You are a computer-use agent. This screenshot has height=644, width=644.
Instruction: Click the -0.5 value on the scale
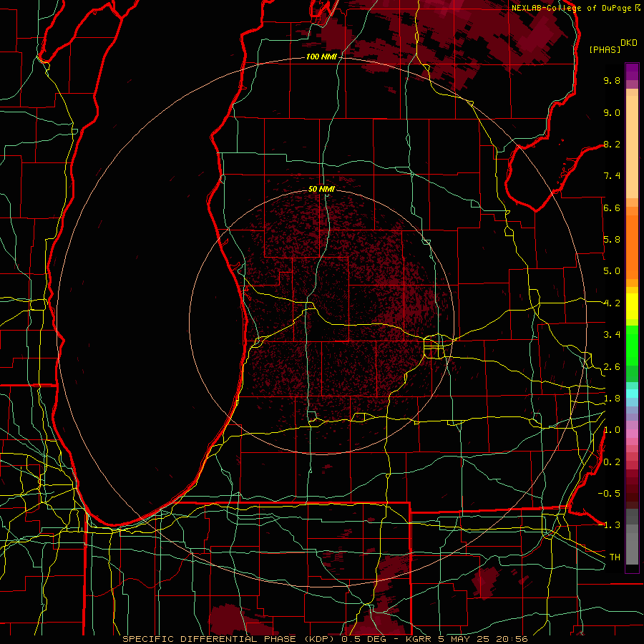click(x=609, y=494)
